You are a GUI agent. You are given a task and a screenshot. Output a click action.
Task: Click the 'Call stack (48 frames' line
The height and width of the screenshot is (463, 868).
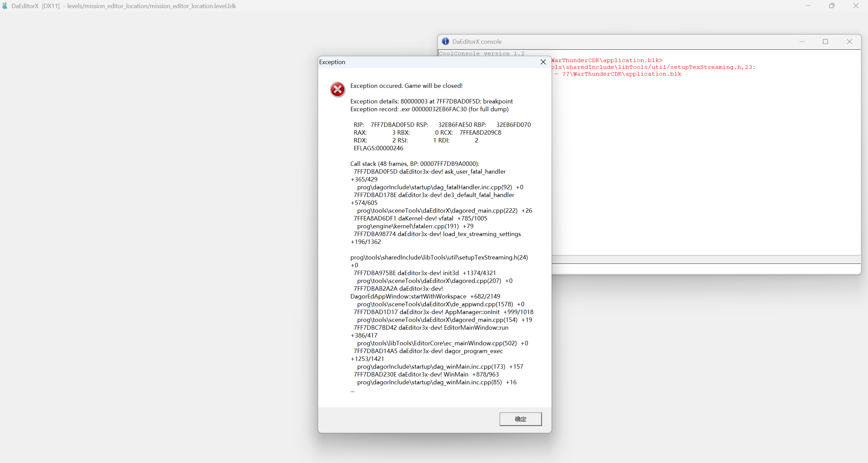(x=414, y=164)
